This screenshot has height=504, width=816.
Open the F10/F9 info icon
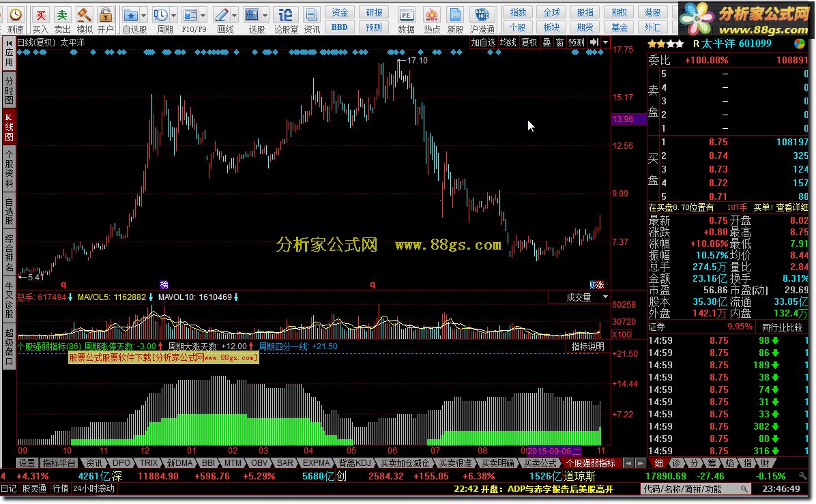coord(190,14)
